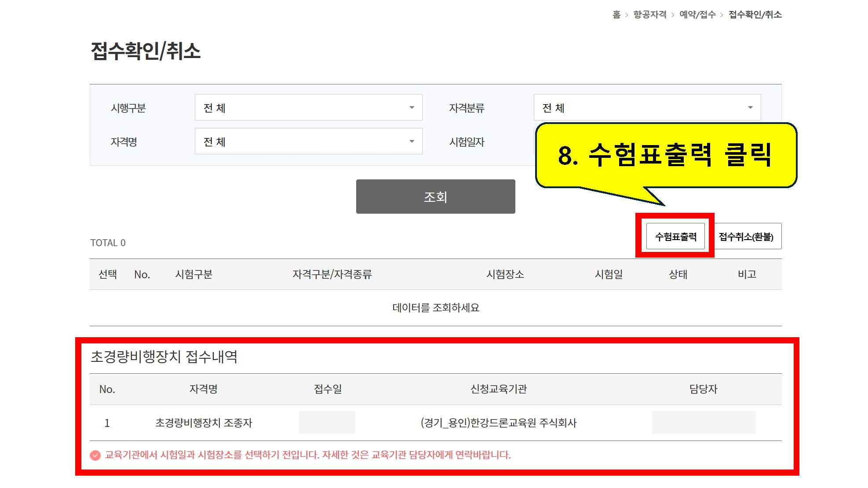Click the 자격구분/자격종류 column header

[x=332, y=274]
